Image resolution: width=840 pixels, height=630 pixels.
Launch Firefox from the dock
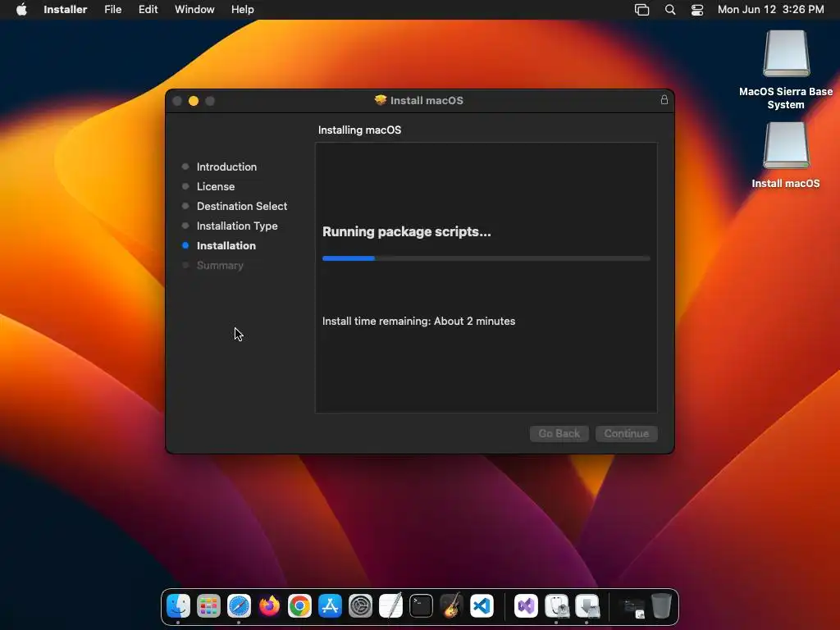[269, 606]
